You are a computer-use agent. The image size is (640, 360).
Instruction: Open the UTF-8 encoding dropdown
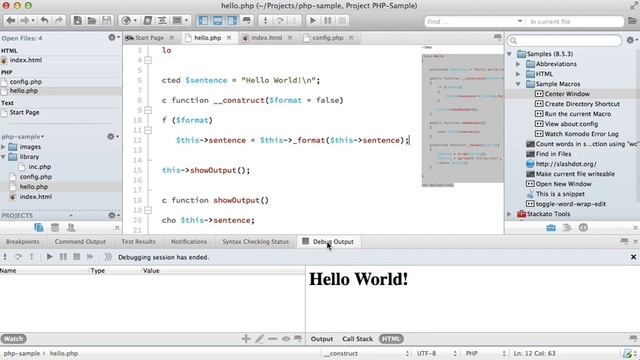coord(435,353)
